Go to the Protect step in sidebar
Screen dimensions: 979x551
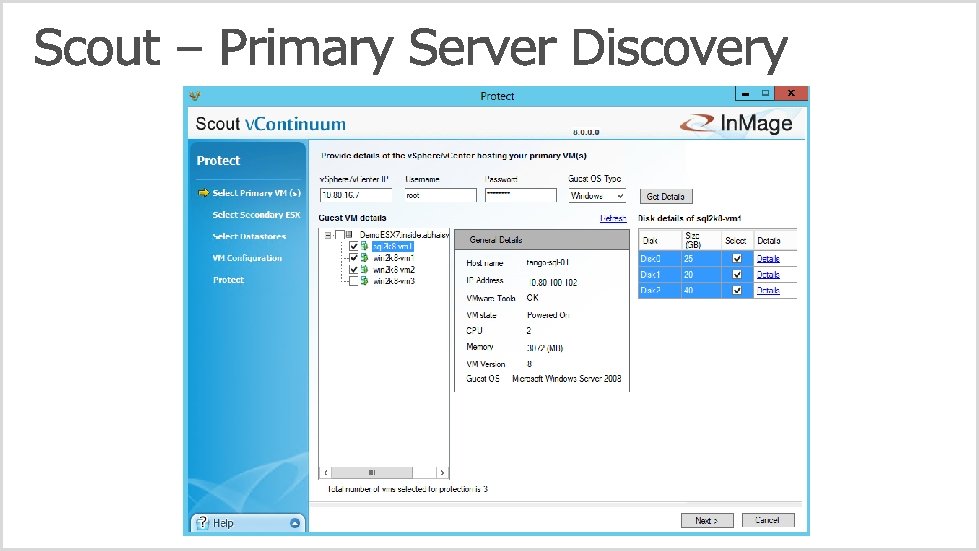coord(229,280)
